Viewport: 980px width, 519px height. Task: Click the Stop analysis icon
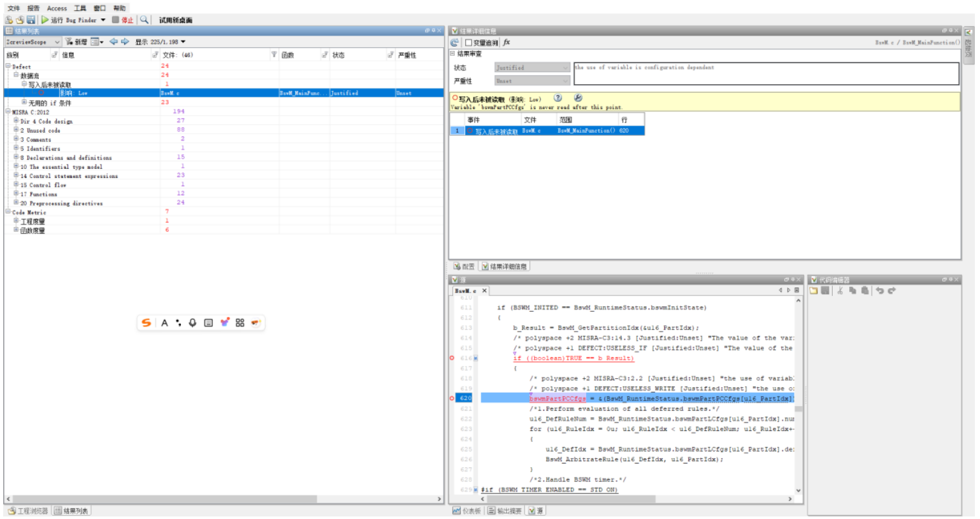point(115,20)
